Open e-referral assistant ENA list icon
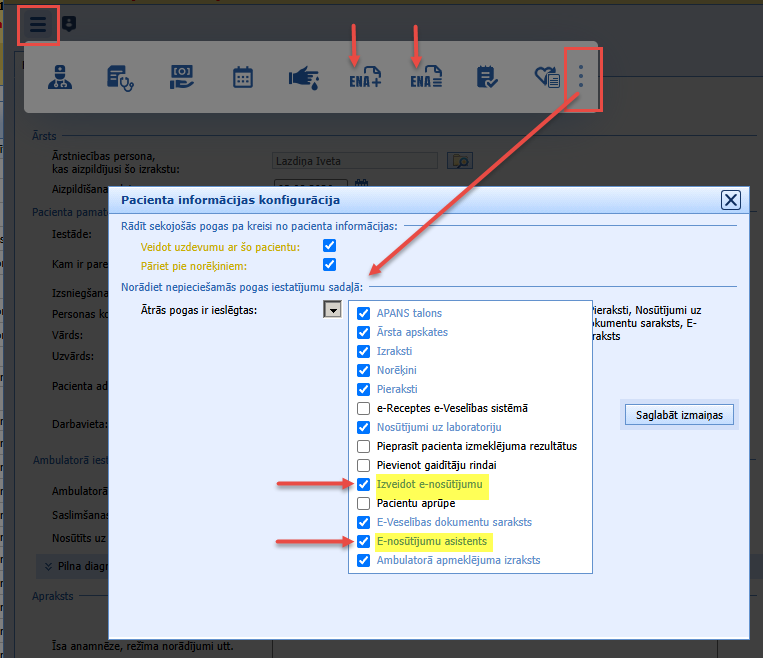The height and width of the screenshot is (658, 763). click(x=426, y=77)
